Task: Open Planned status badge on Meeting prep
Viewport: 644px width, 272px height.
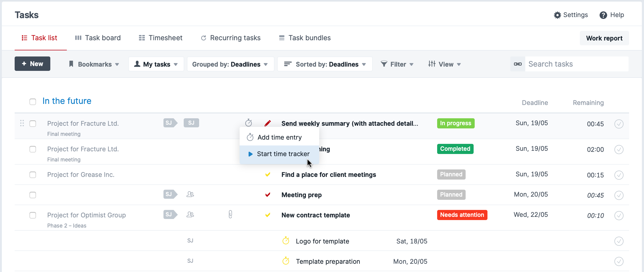Action: [451, 195]
